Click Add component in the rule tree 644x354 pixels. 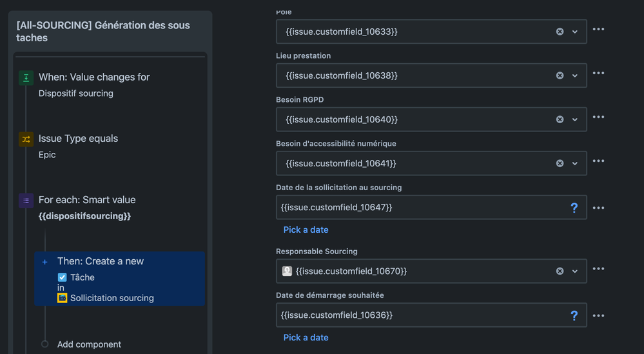[89, 344]
